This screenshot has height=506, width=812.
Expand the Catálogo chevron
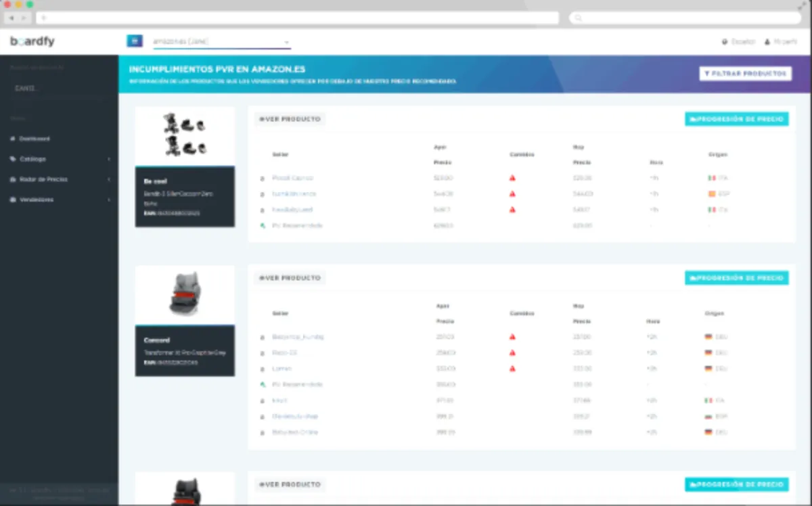click(x=109, y=159)
